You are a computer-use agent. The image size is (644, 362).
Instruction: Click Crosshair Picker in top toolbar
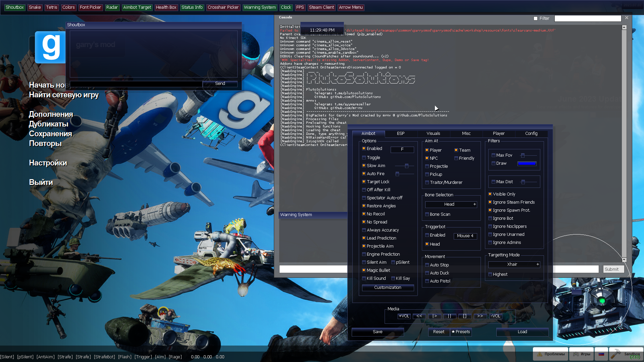tap(223, 7)
